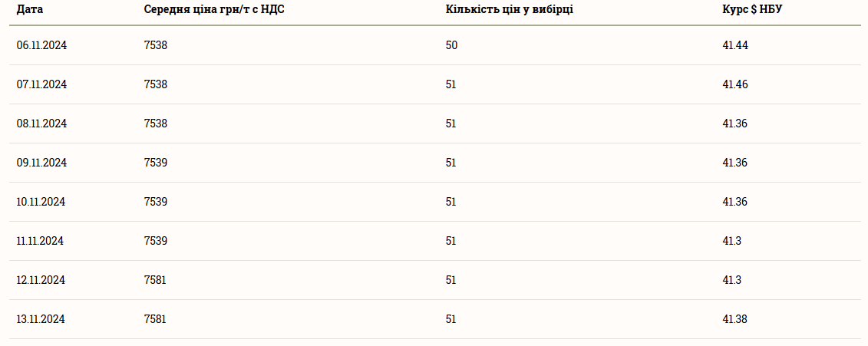The height and width of the screenshot is (346, 868).
Task: Select the exchange rate 41.38
Action: coord(734,319)
